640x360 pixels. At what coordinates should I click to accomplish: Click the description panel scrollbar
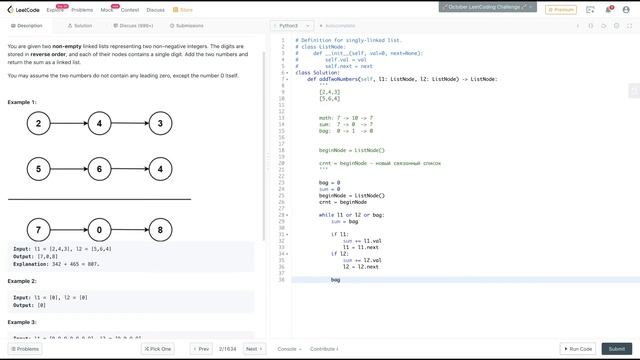coord(264,146)
